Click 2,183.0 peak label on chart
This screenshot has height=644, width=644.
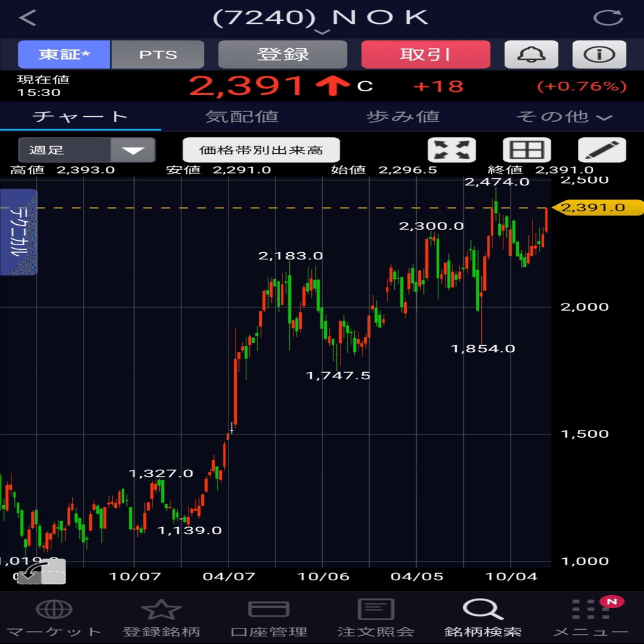coord(290,256)
